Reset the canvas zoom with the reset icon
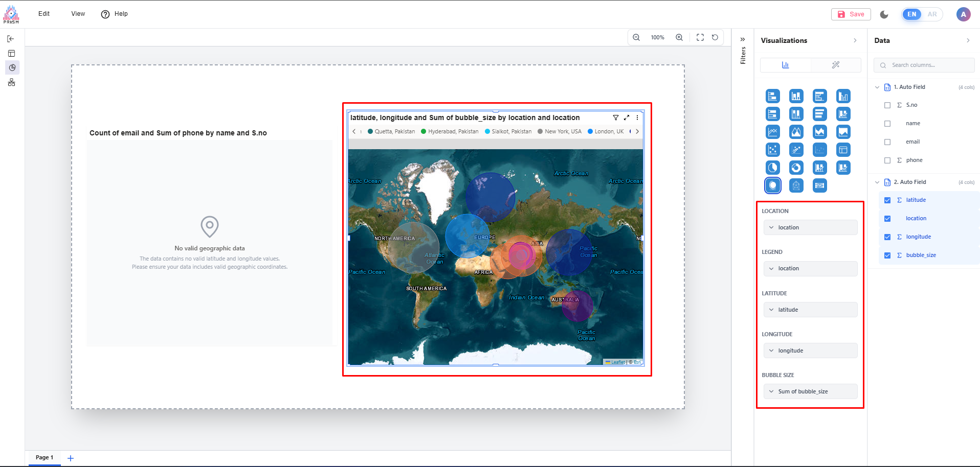The image size is (980, 467). pos(715,37)
